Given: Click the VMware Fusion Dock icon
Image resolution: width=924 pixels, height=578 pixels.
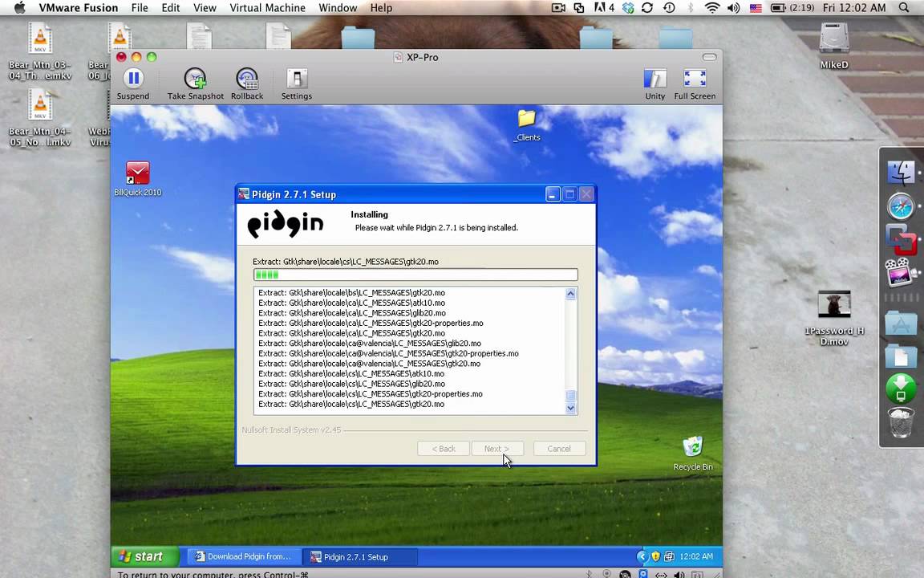Looking at the screenshot, I should point(901,240).
